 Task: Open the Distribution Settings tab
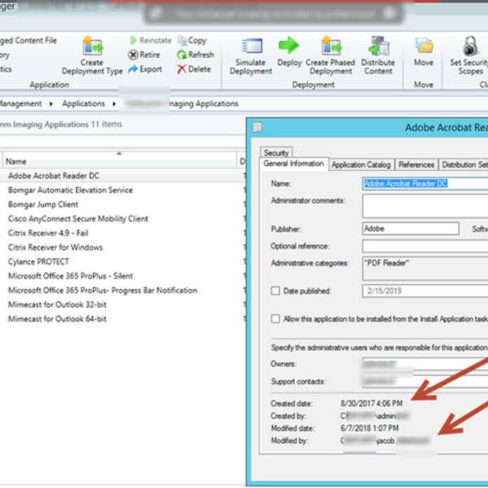[x=464, y=165]
